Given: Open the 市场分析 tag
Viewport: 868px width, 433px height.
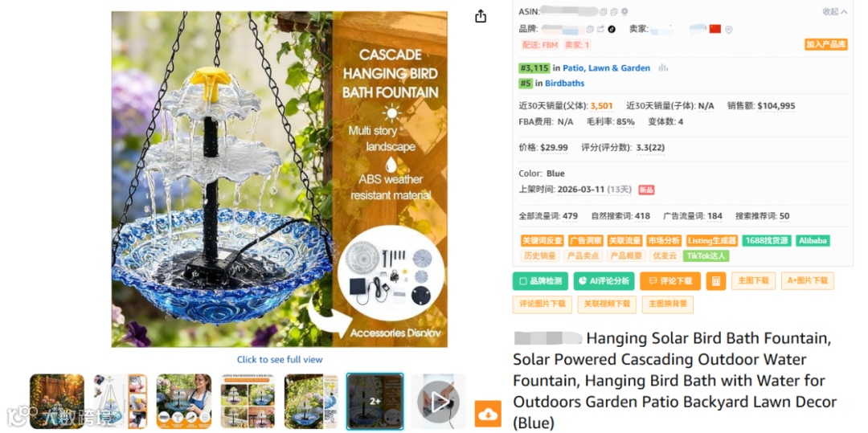Looking at the screenshot, I should tap(664, 240).
